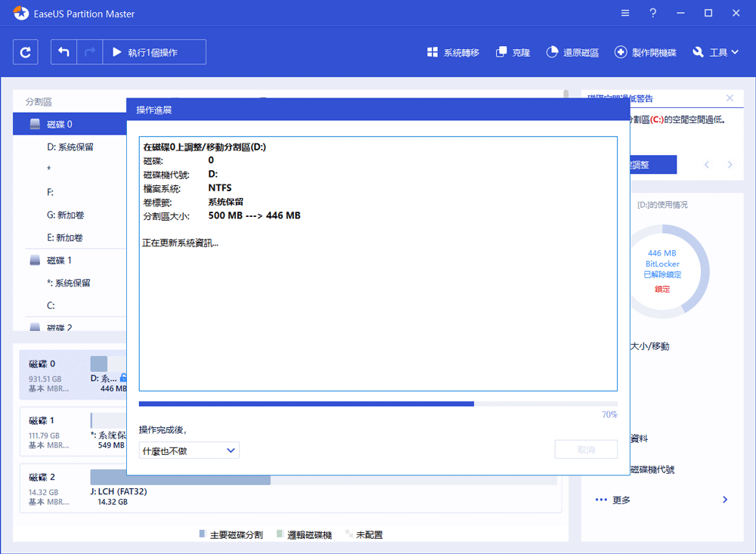Select the System Migration (系統轉移) tool
The height and width of the screenshot is (554, 756).
pos(453,51)
